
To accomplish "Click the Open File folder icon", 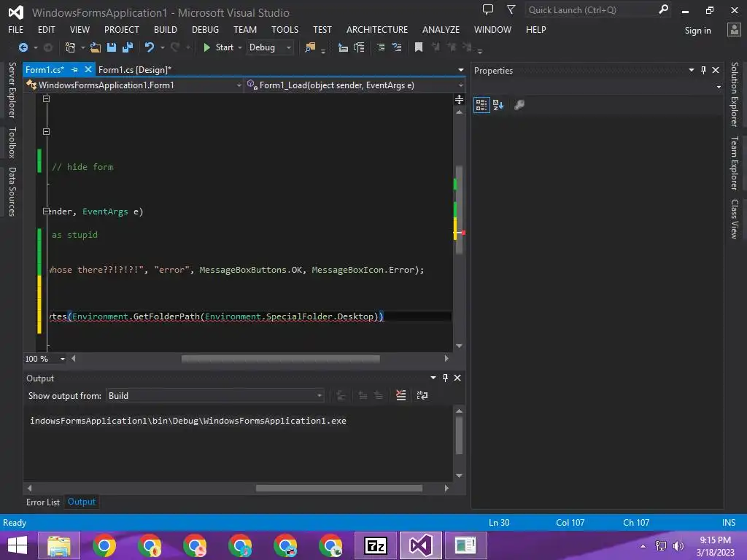I will (96, 47).
